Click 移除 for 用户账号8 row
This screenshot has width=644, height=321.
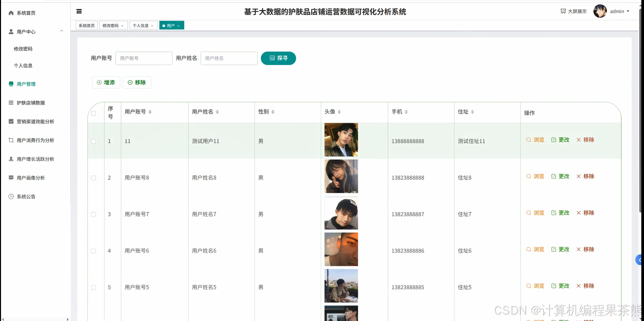pyautogui.click(x=585, y=176)
